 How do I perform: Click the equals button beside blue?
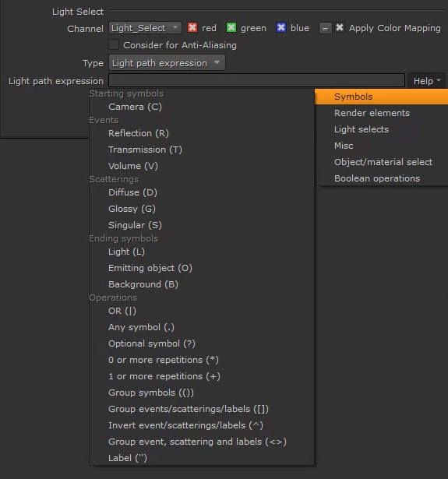(x=325, y=28)
